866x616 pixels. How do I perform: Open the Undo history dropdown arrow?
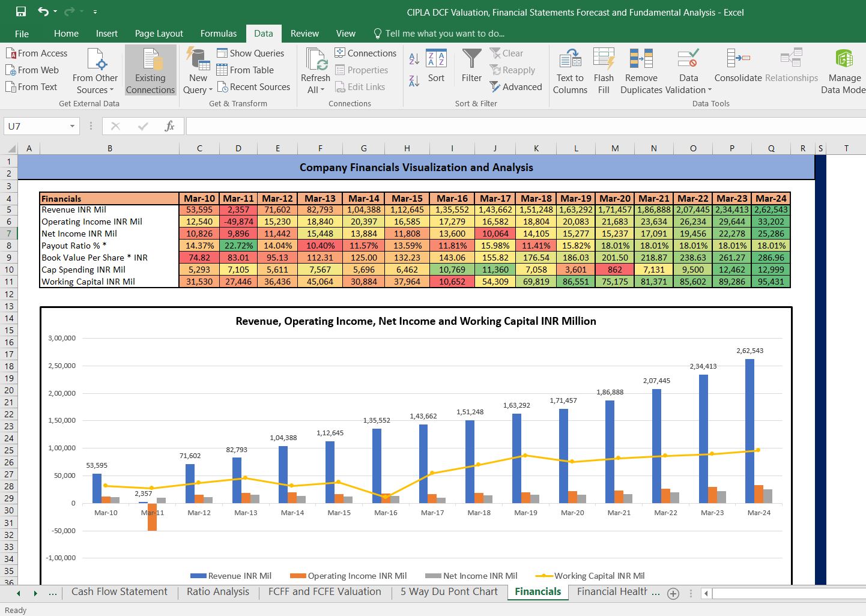(55, 11)
